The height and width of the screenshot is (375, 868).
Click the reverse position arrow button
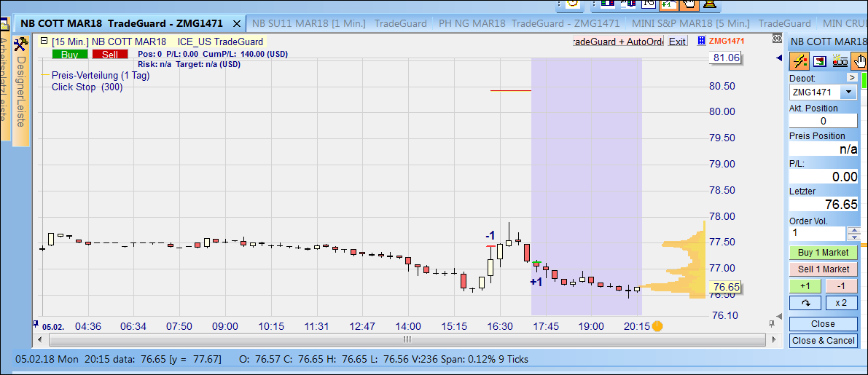[805, 302]
